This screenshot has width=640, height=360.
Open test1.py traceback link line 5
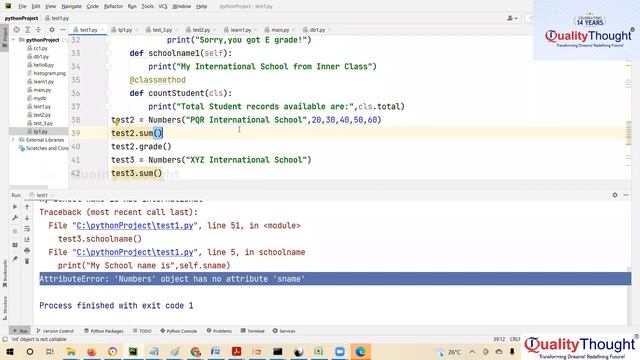135,252
